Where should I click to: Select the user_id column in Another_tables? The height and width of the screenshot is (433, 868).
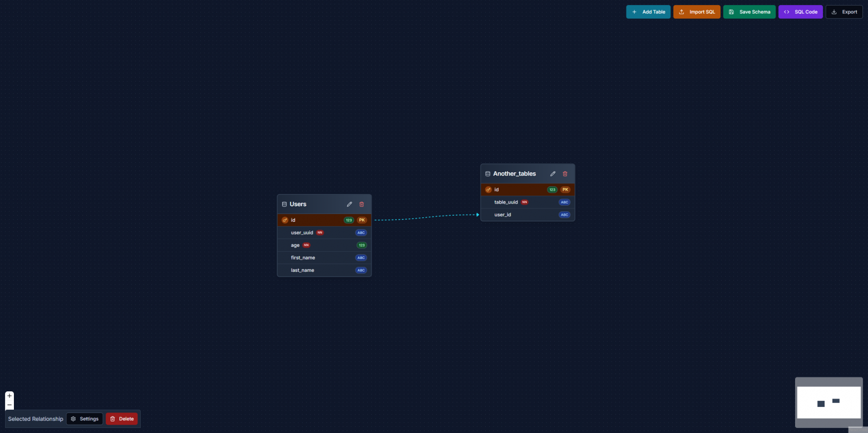pos(502,215)
